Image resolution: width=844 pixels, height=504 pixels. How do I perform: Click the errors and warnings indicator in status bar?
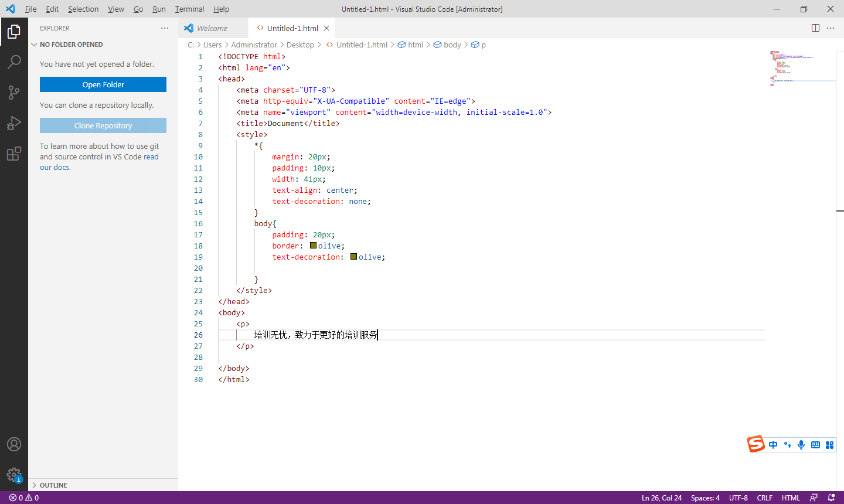[x=22, y=497]
